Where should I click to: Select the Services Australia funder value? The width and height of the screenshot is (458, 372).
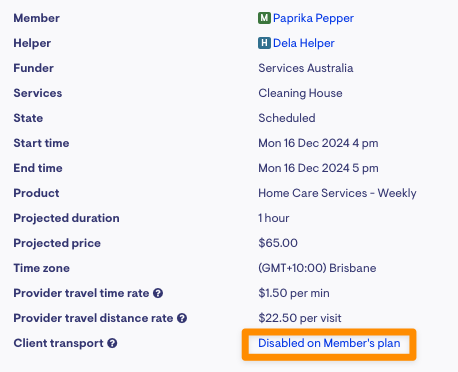click(306, 68)
